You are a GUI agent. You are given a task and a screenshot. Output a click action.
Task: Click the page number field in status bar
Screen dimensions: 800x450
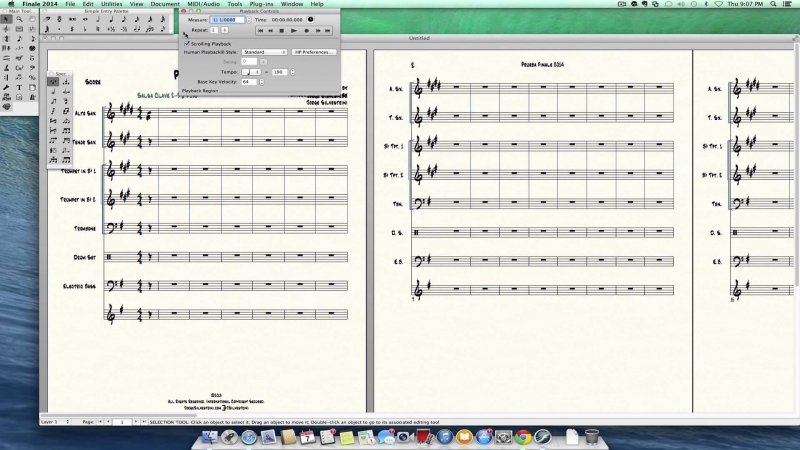[122, 422]
